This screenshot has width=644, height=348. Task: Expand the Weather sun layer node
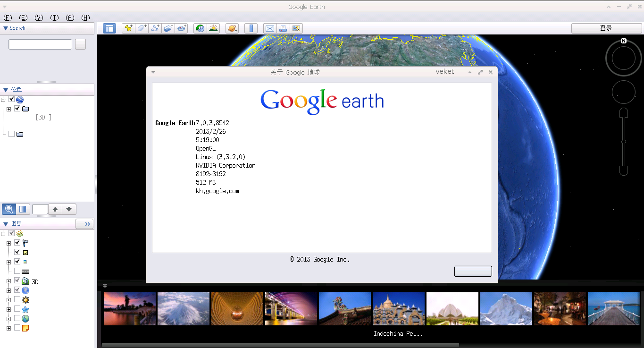click(9, 300)
